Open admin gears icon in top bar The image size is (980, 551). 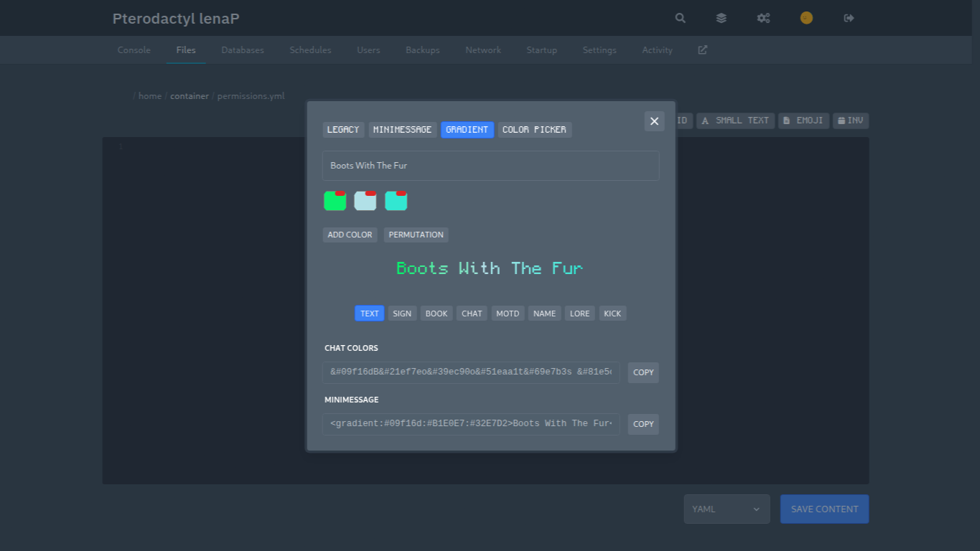coord(763,18)
